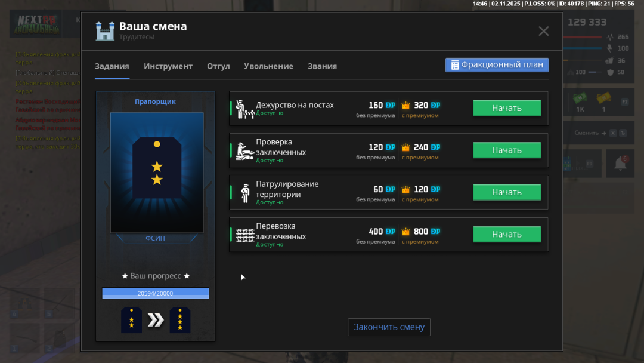Open the Звания tab

322,66
